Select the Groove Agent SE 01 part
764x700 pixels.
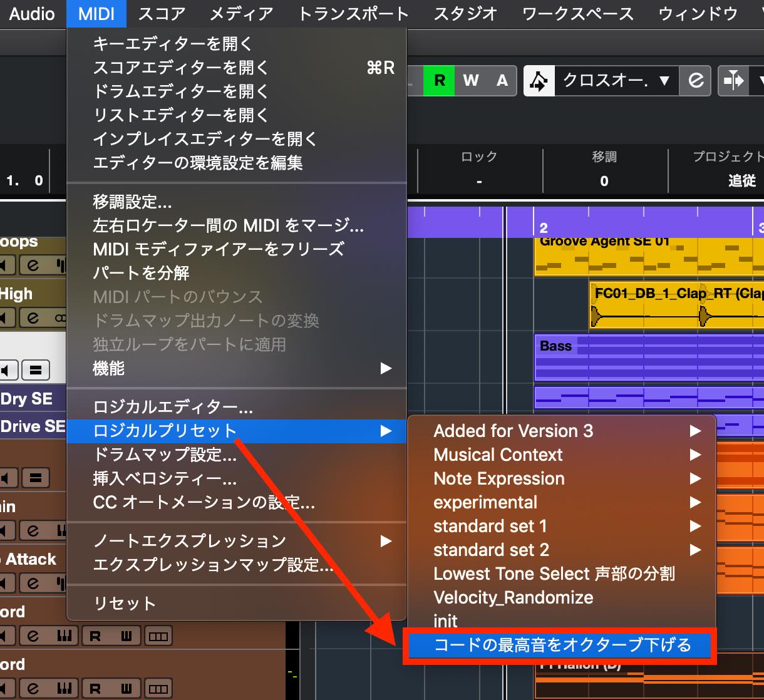coord(649,257)
